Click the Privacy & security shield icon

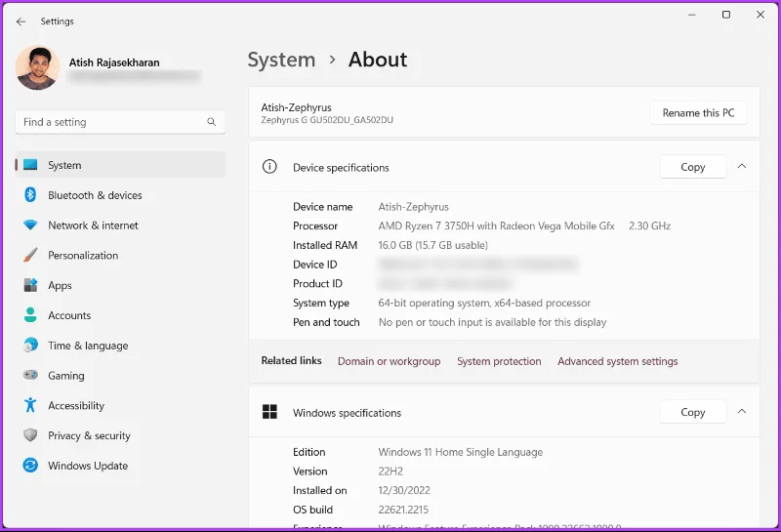[30, 435]
